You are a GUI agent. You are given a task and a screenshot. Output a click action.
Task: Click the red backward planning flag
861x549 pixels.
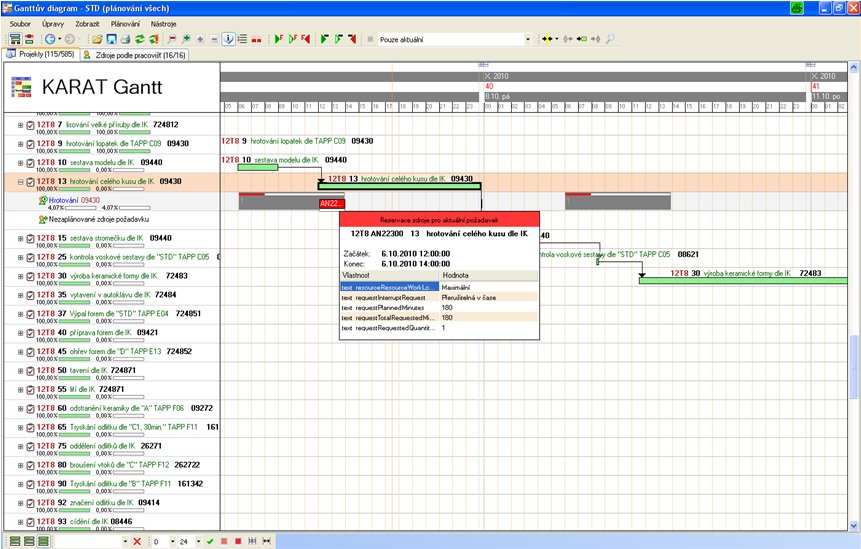(x=306, y=39)
